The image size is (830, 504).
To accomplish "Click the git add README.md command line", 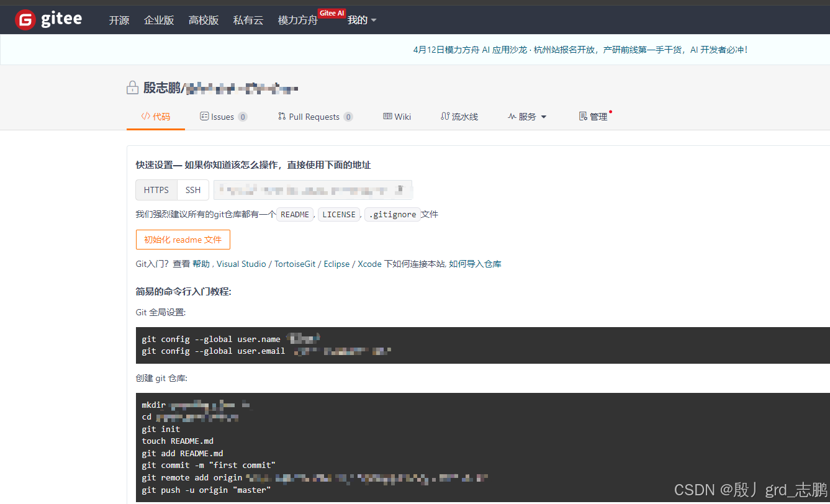I will pos(183,454).
